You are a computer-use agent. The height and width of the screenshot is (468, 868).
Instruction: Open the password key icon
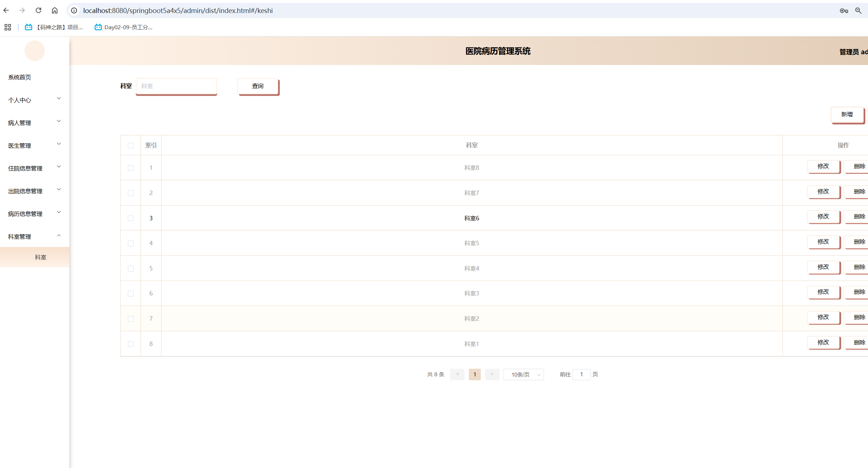(844, 10)
